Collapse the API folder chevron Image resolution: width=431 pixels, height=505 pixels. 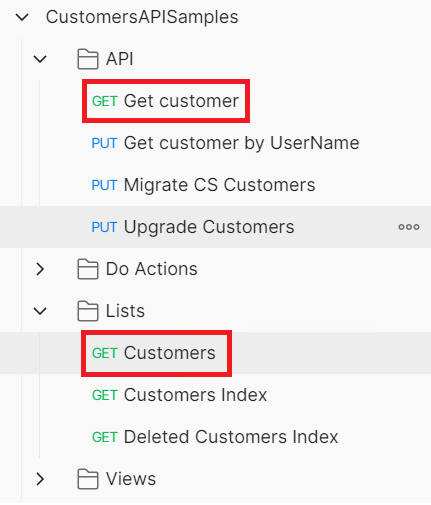[40, 59]
